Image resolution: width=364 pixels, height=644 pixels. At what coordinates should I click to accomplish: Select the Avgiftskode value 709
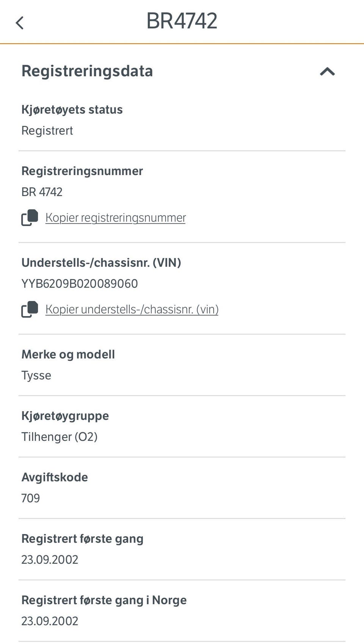(30, 498)
